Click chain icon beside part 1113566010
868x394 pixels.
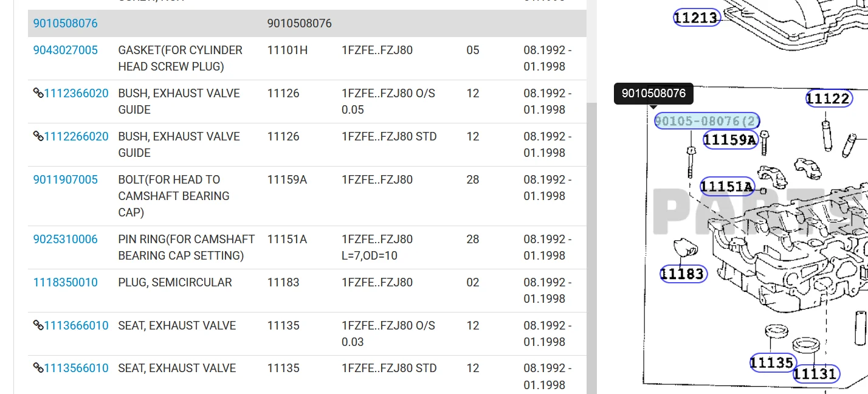[x=38, y=368]
